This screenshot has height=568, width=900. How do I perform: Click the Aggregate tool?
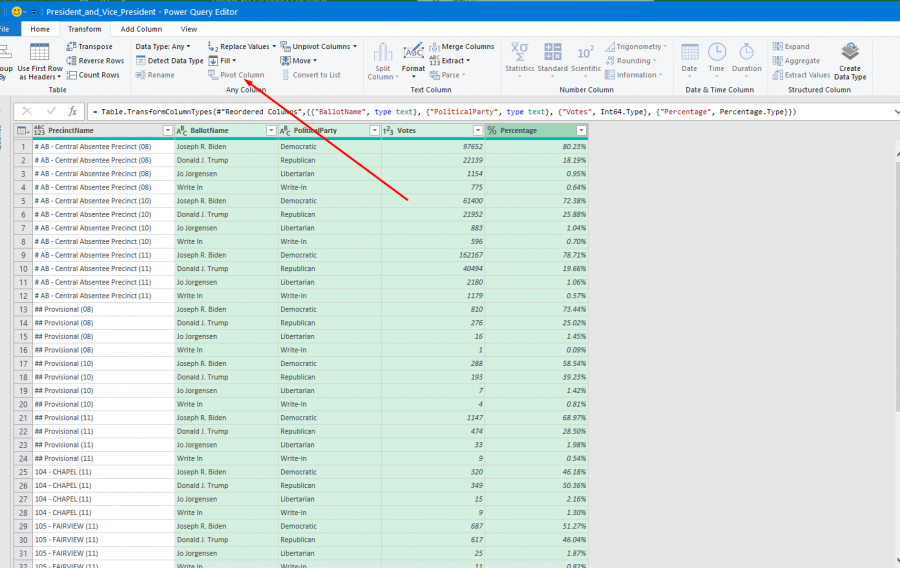tap(796, 61)
